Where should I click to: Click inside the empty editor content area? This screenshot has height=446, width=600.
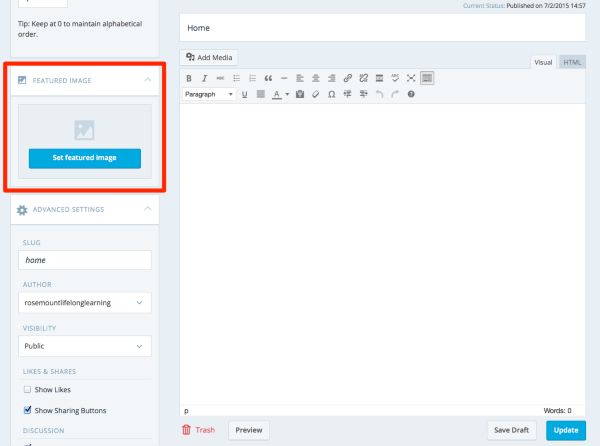[382, 252]
